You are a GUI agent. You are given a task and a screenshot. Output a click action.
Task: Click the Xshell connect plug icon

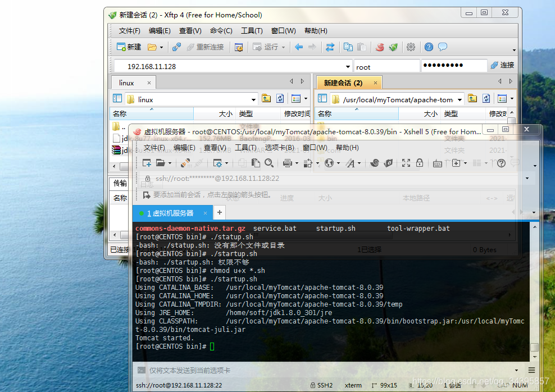coord(185,163)
